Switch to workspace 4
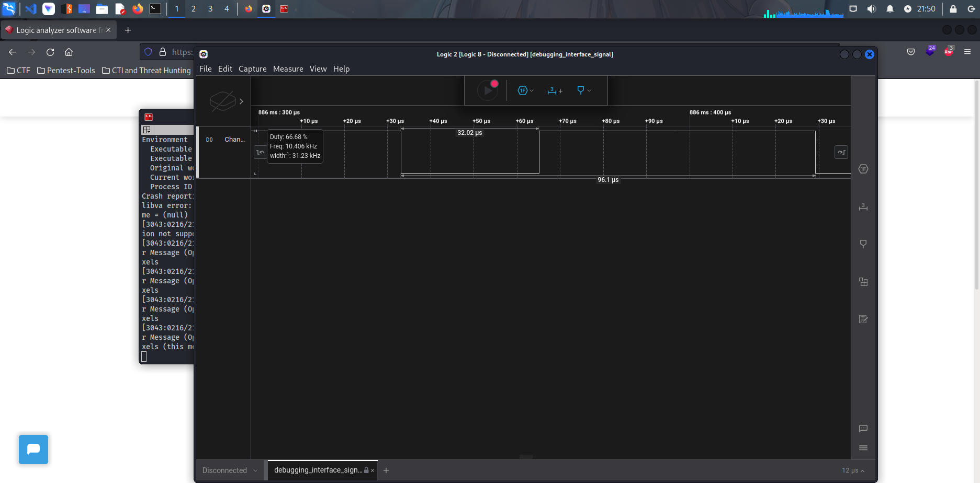This screenshot has height=483, width=980. [x=227, y=9]
